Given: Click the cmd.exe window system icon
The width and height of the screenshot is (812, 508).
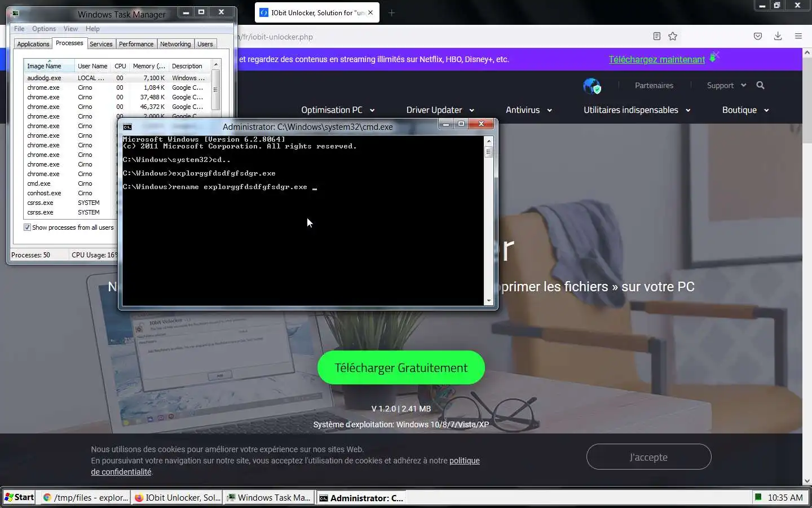Looking at the screenshot, I should pos(127,127).
